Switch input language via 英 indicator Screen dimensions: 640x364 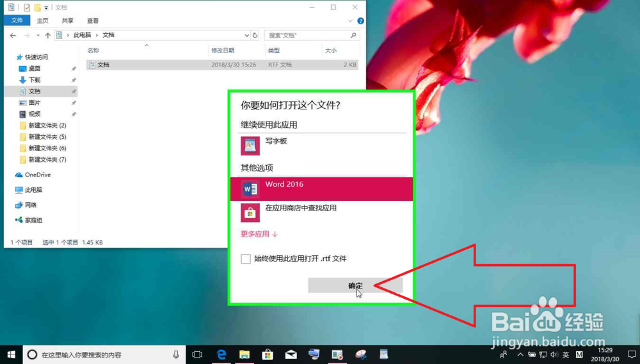(x=566, y=354)
